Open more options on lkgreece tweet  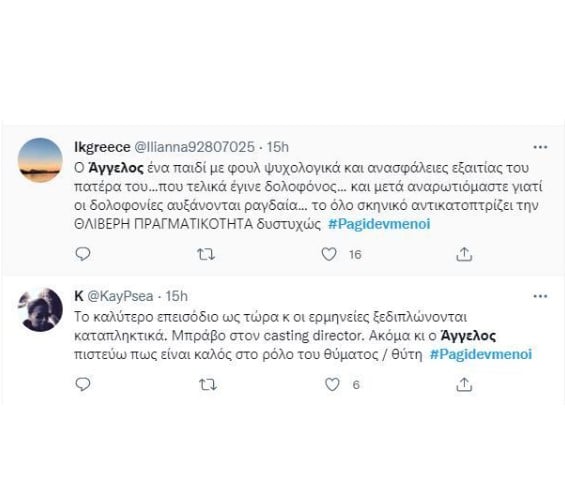540,147
